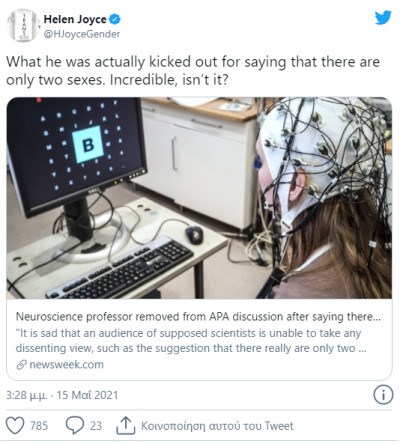Click the 785 likes count
The image size is (400, 444).
[39, 426]
